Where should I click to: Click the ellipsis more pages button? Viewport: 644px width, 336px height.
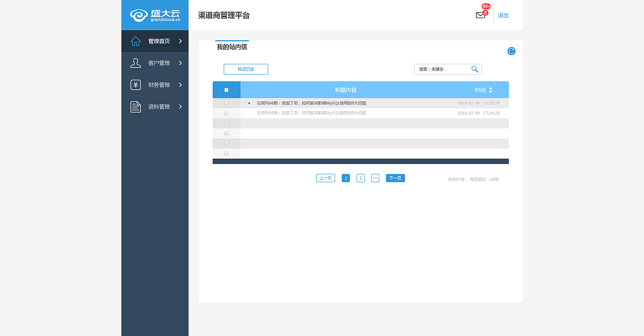[x=375, y=178]
